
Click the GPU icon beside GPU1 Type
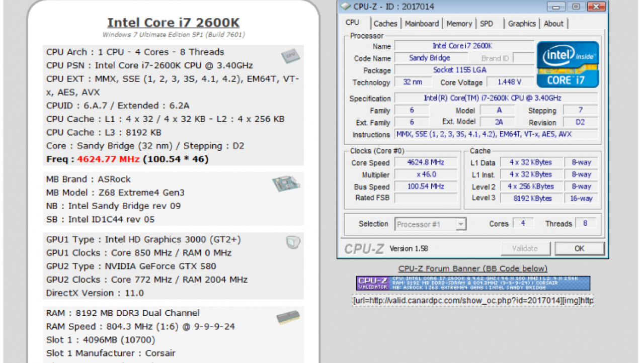pyautogui.click(x=293, y=243)
